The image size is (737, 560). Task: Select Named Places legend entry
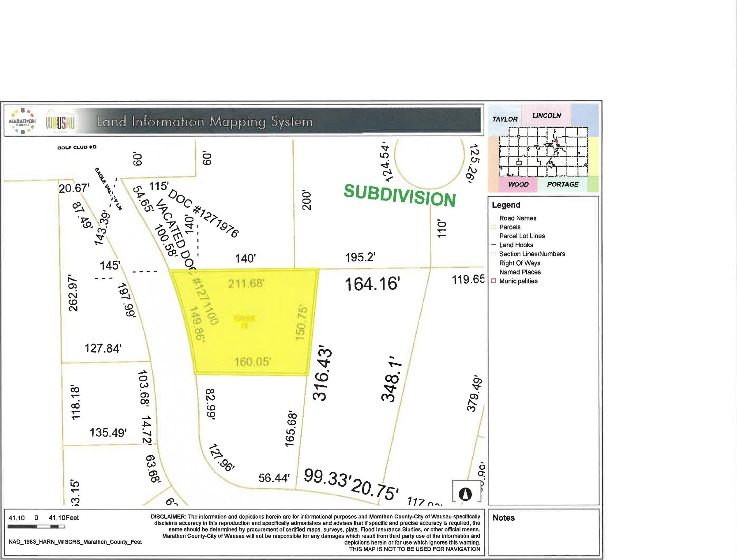click(520, 272)
